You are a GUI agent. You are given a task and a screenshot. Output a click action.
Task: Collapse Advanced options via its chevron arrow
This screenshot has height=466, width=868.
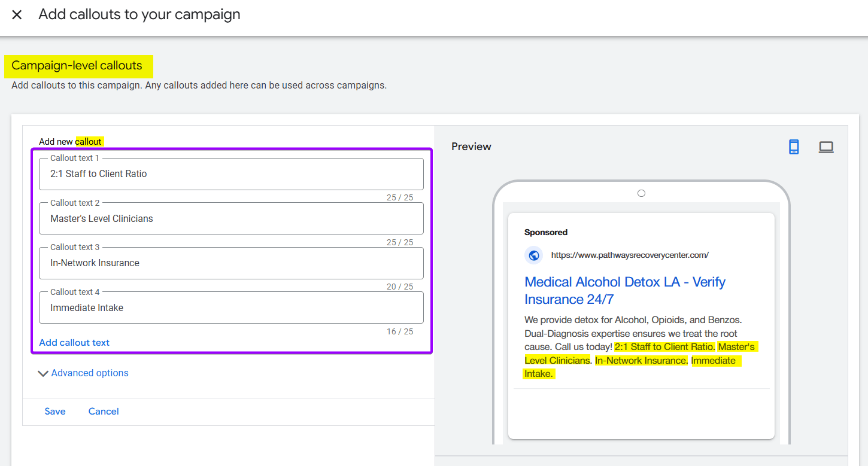tap(43, 373)
